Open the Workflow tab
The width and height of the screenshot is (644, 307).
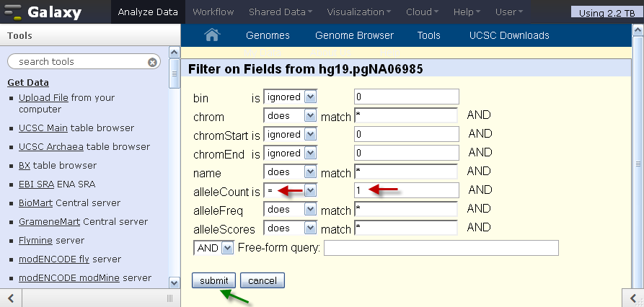[x=213, y=12]
